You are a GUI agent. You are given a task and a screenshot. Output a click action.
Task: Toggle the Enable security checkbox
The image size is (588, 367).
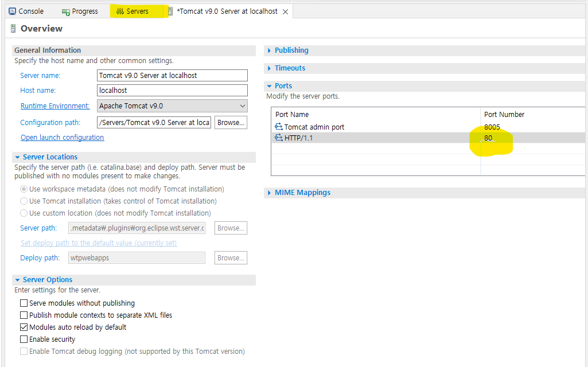(x=24, y=339)
